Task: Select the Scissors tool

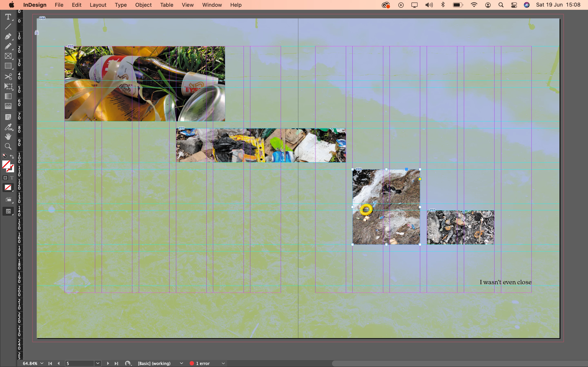Action: point(8,77)
